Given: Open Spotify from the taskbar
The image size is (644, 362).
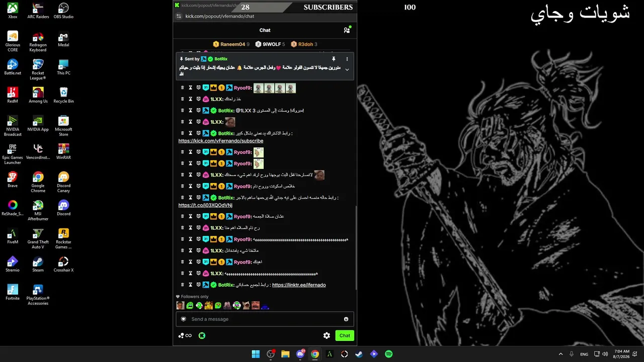Looking at the screenshot, I should click(x=388, y=354).
